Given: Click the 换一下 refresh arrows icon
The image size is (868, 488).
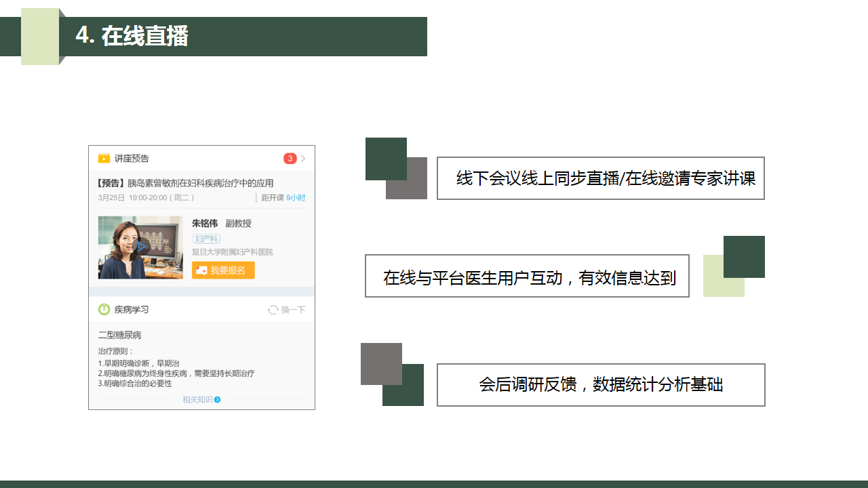Looking at the screenshot, I should point(273,310).
